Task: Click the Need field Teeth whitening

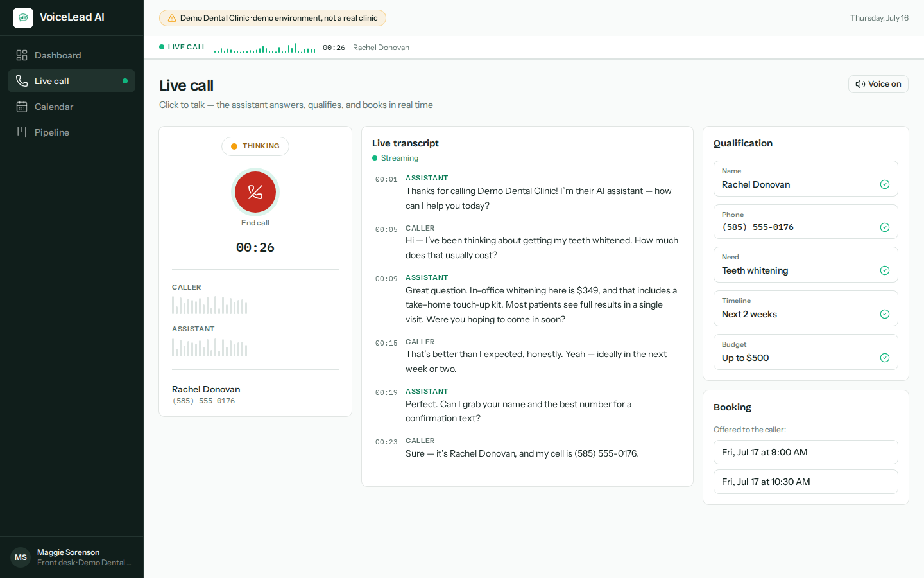Action: (805, 265)
